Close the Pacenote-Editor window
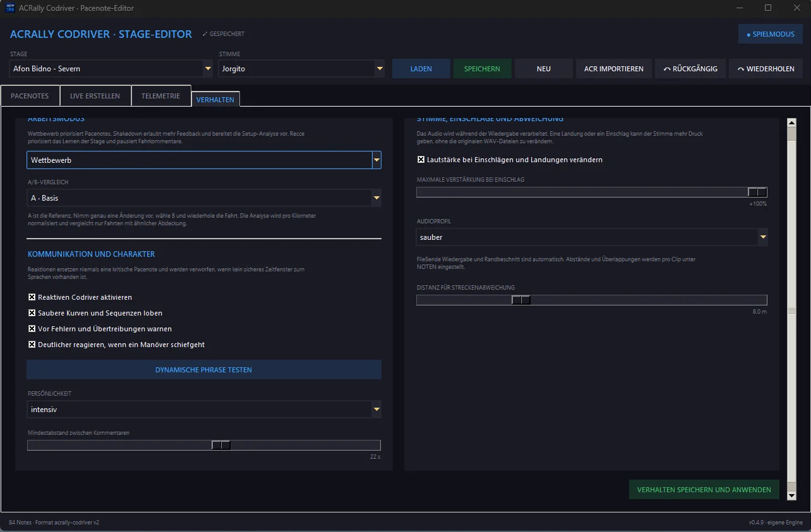This screenshot has height=532, width=811. click(796, 8)
